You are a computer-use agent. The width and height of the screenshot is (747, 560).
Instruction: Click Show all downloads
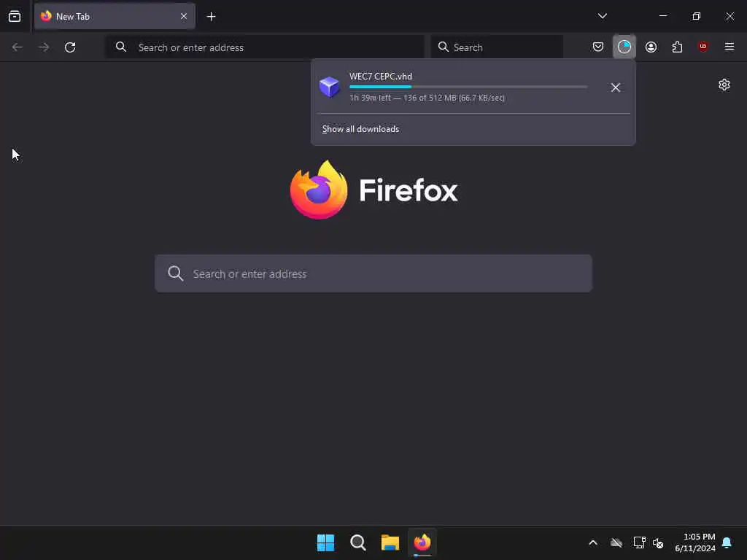[x=360, y=129]
